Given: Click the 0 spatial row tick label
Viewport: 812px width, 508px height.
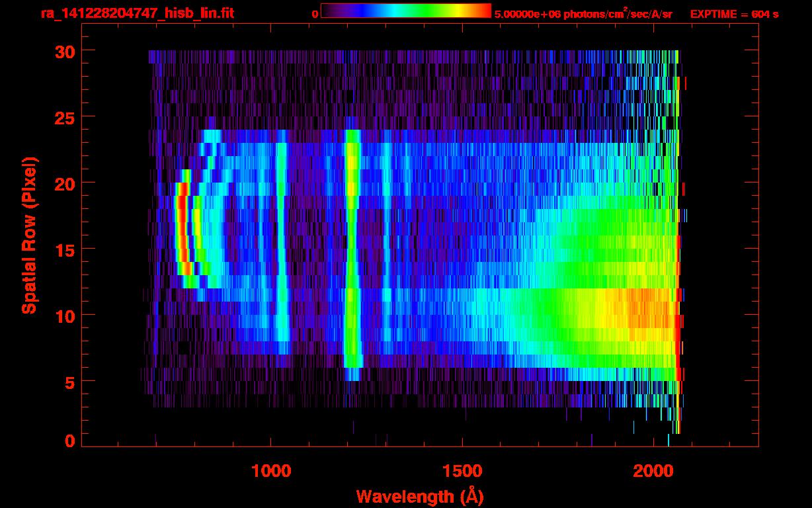Looking at the screenshot, I should coord(70,441).
